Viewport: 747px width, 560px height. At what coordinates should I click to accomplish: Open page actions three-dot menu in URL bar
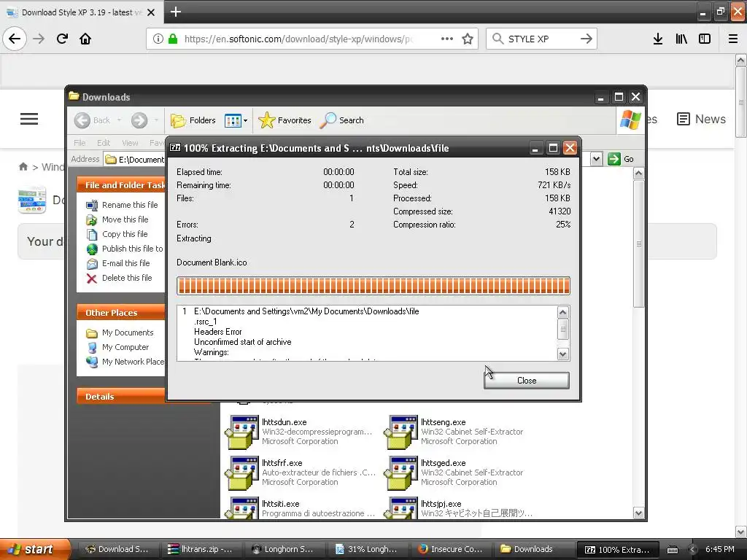click(447, 39)
